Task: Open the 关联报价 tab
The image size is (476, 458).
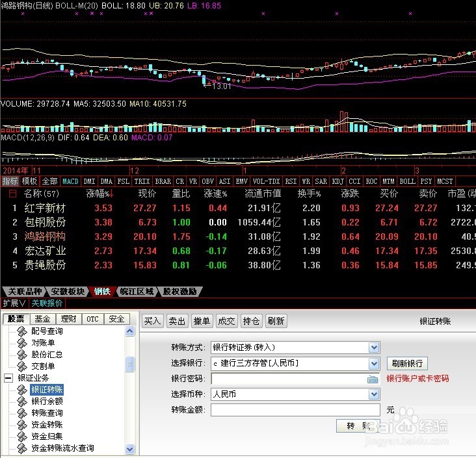Action: [47, 303]
